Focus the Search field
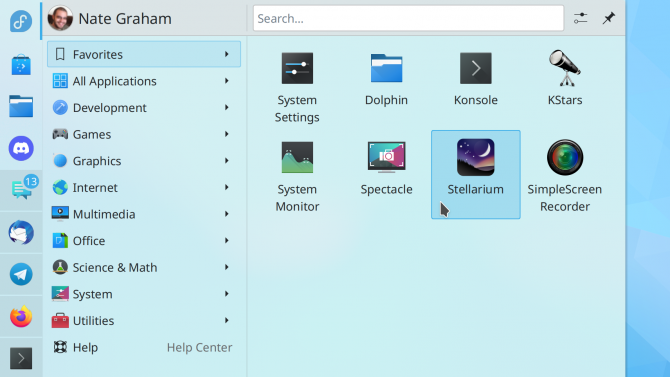This screenshot has width=670, height=377. pos(408,18)
